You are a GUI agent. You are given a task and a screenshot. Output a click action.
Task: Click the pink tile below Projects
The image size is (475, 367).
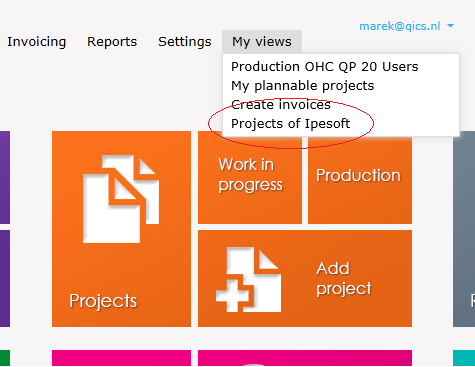121,358
